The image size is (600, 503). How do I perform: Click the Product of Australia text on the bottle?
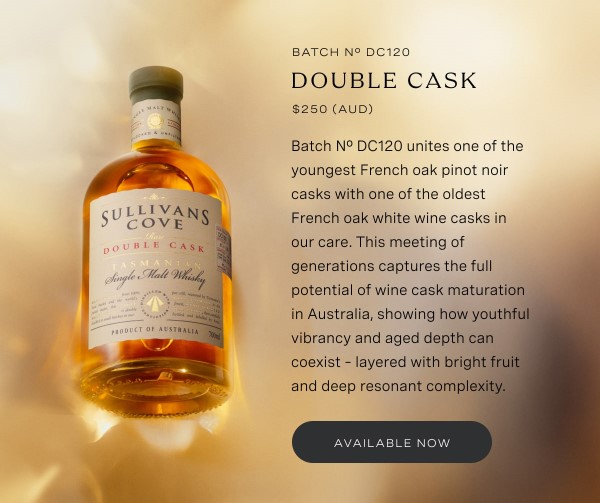click(x=155, y=330)
